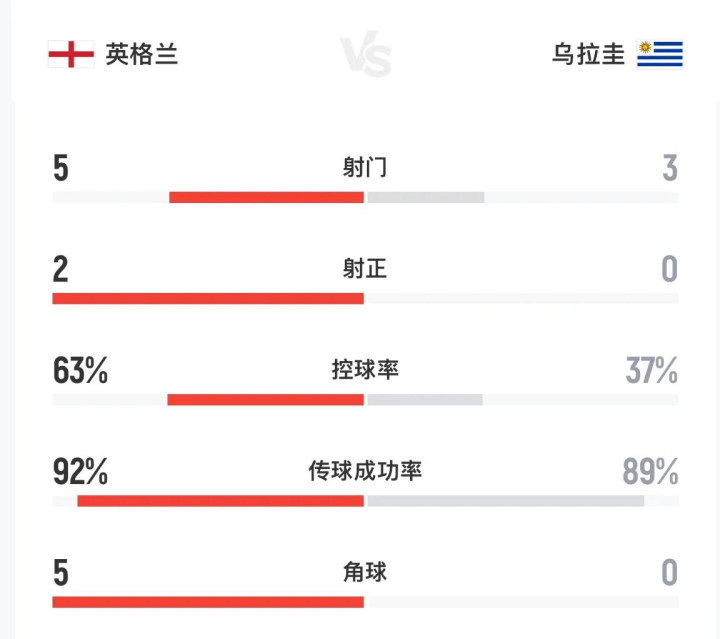Click England's 63% possession value

[x=80, y=371]
